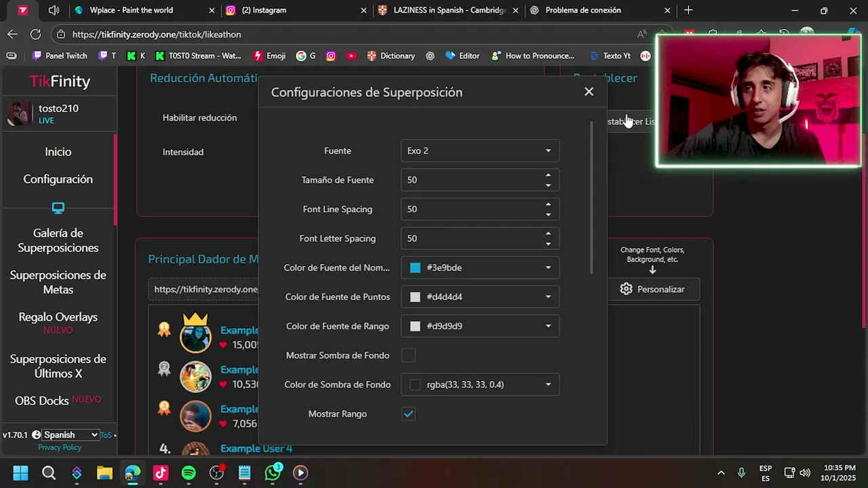Open the Panel Twitch bookmark
868x488 pixels.
pyautogui.click(x=60, y=56)
